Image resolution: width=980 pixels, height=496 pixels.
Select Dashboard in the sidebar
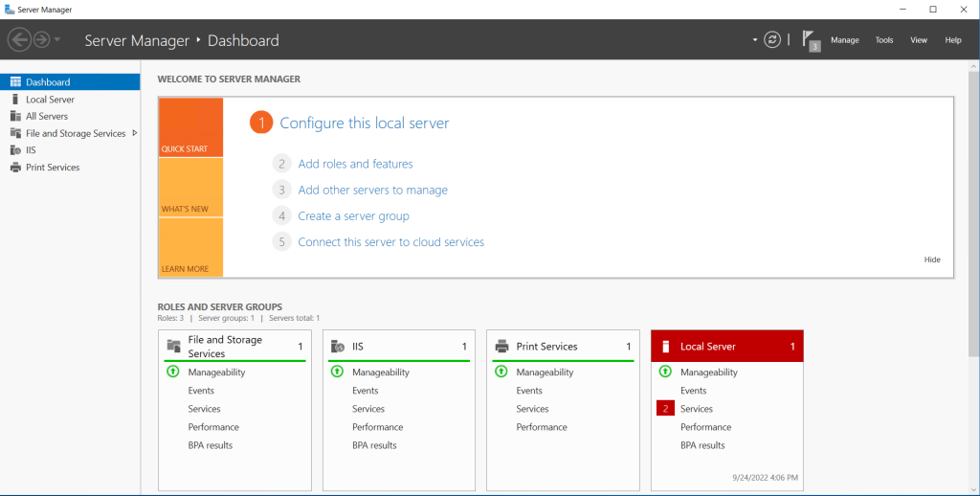point(70,82)
